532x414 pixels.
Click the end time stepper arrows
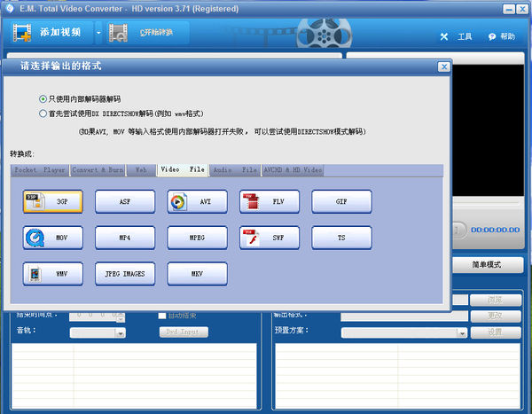[x=121, y=317]
